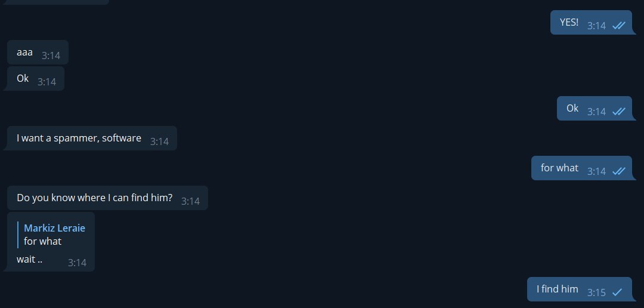Screen dimensions: 644x308
Task: Select the 'Do you know where I can find him?' message
Action: (107, 198)
